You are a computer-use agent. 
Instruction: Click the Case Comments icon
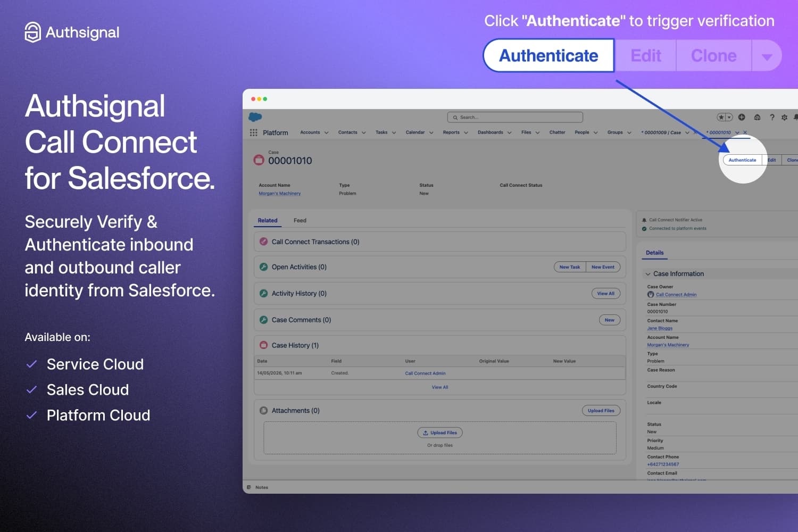[x=263, y=320]
